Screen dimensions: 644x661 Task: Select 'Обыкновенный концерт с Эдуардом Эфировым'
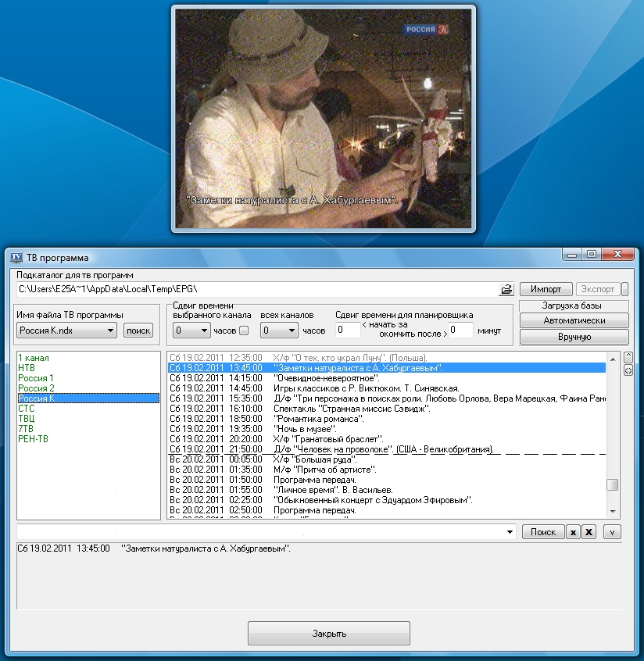point(387,500)
